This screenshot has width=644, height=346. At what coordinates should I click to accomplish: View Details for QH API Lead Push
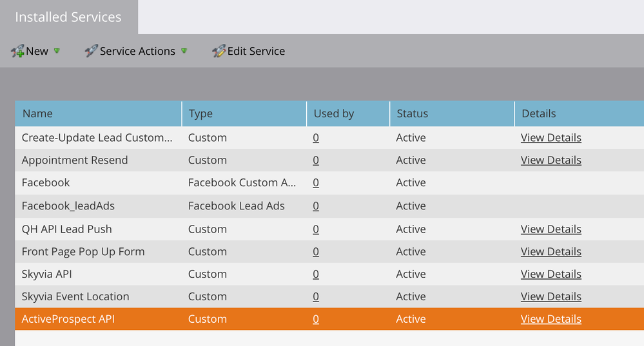(551, 229)
